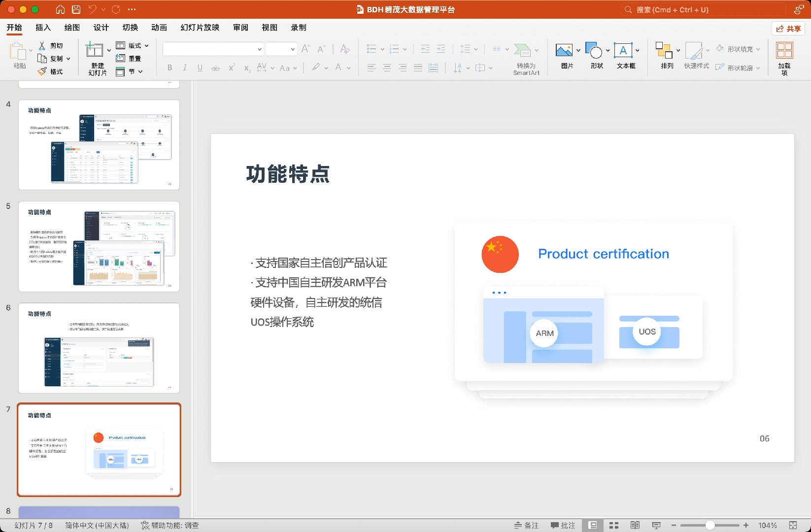Redo the last action
811x532 pixels.
pyautogui.click(x=116, y=9)
